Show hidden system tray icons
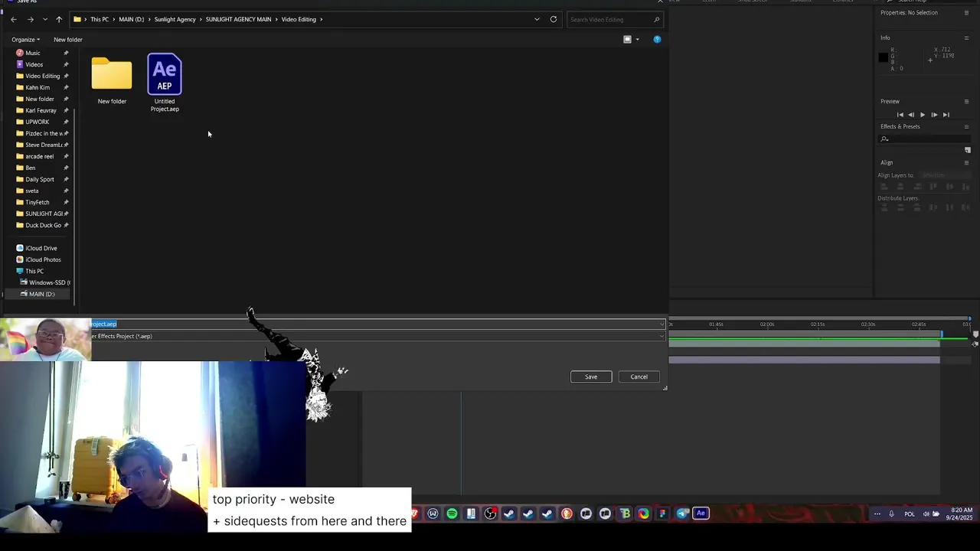Image resolution: width=980 pixels, height=551 pixels. 877,514
